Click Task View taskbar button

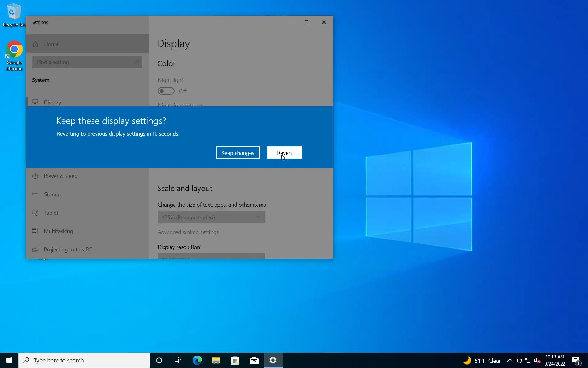click(178, 360)
